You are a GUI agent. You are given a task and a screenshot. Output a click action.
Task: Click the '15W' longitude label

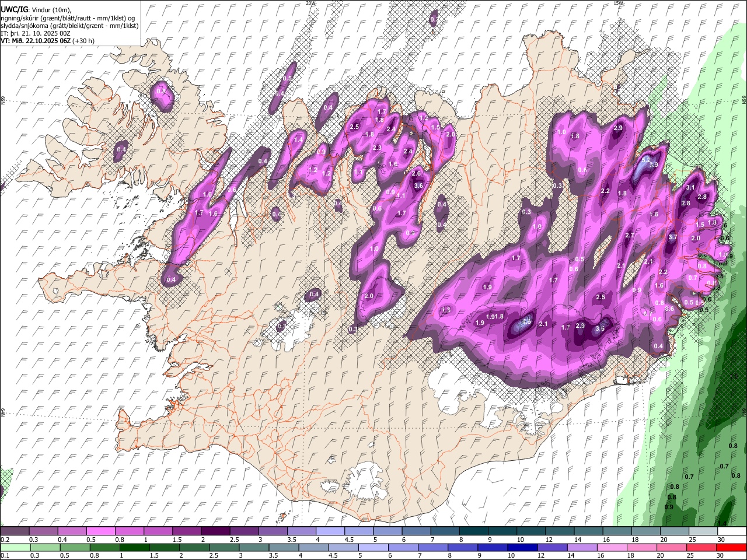618,3
